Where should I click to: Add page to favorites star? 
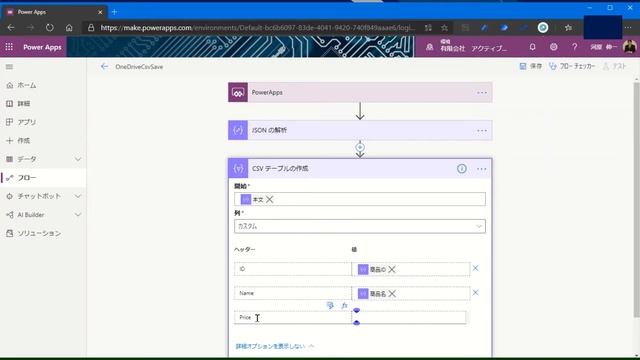point(444,28)
